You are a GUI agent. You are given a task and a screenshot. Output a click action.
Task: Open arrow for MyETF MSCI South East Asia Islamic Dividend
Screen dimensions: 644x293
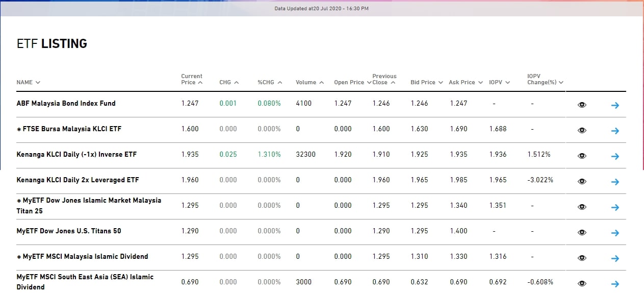(615, 284)
